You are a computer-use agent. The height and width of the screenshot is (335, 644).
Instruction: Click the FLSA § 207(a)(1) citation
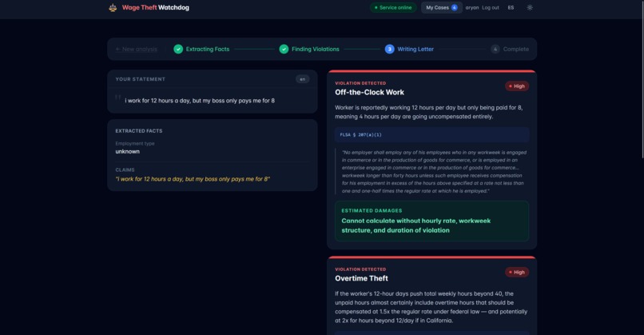(360, 134)
